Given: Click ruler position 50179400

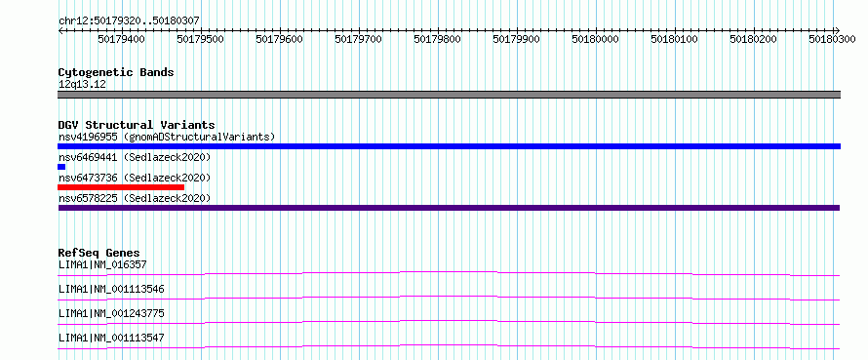Looking at the screenshot, I should (121, 39).
